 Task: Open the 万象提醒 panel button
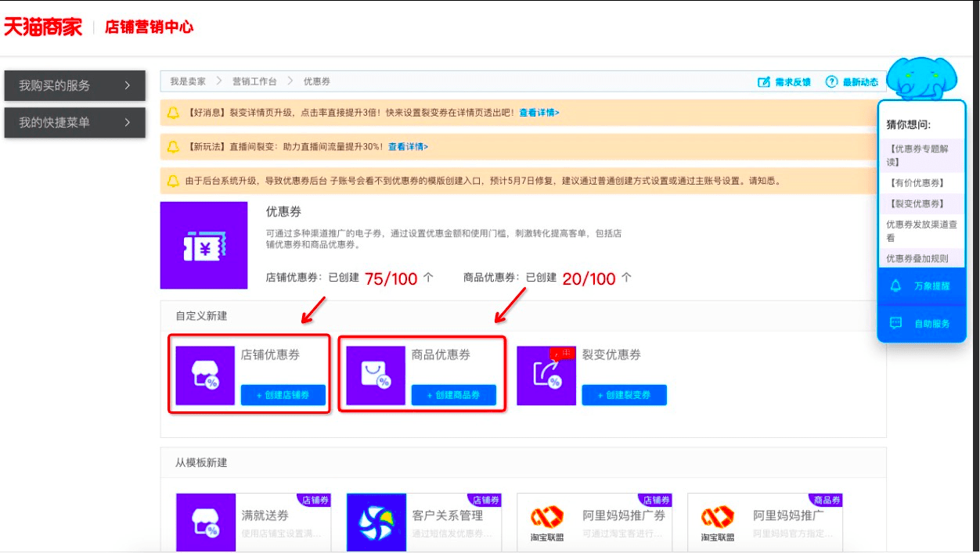[x=921, y=286]
